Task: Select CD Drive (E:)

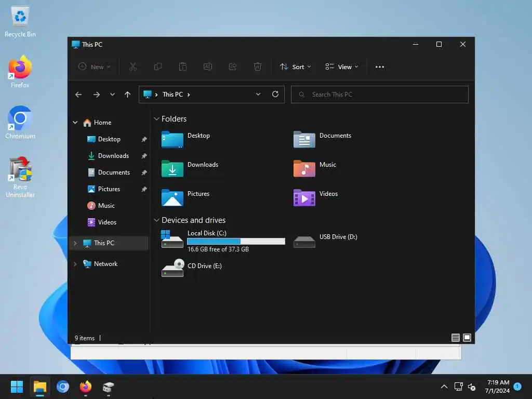Action: 191,268
